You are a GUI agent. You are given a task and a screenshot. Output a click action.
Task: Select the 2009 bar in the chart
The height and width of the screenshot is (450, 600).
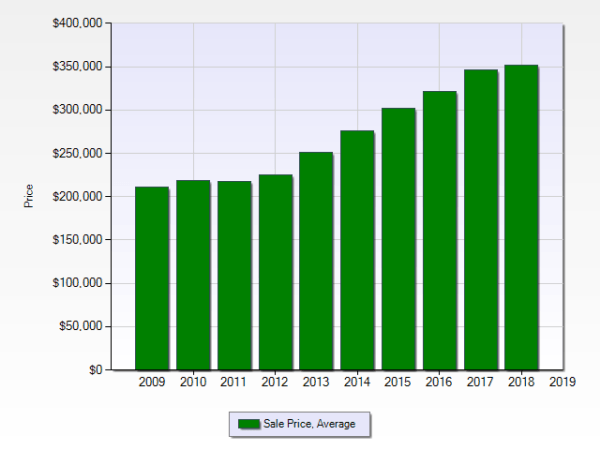pyautogui.click(x=152, y=278)
